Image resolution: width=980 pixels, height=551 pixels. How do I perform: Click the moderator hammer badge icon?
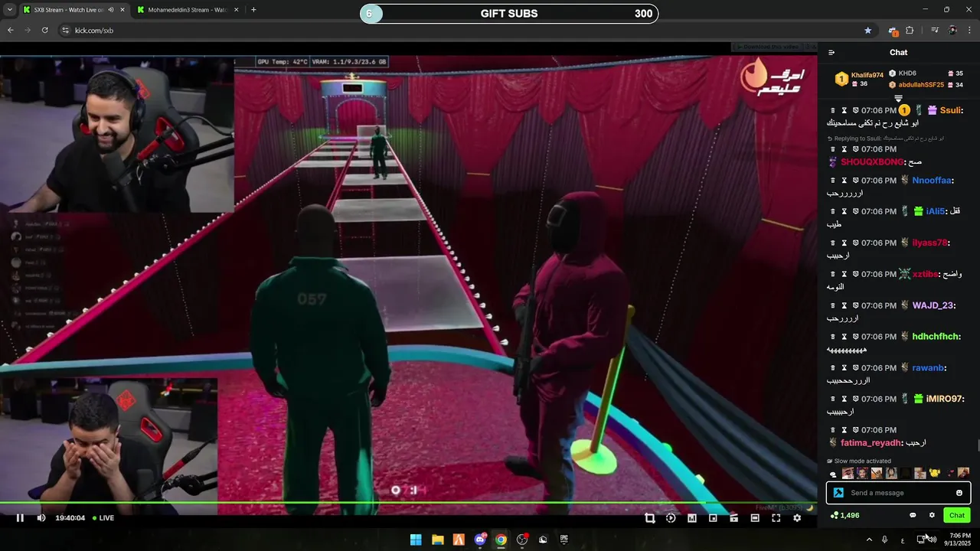pos(838,493)
